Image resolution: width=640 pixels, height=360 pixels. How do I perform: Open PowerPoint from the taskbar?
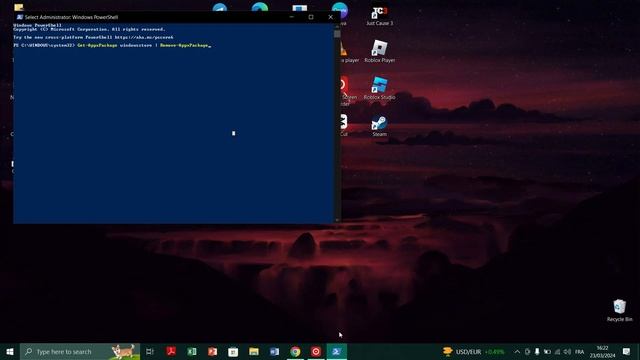[x=212, y=351]
